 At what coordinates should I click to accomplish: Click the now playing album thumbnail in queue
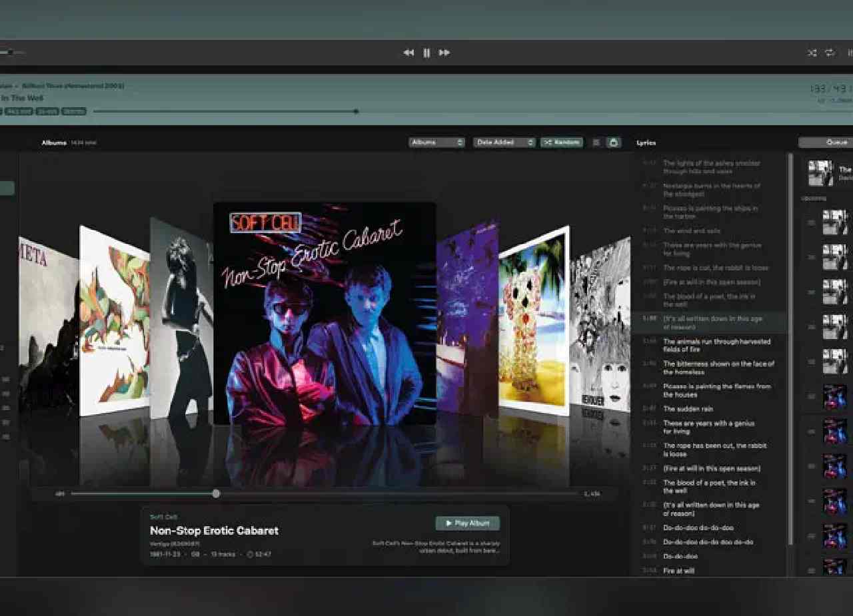(821, 173)
